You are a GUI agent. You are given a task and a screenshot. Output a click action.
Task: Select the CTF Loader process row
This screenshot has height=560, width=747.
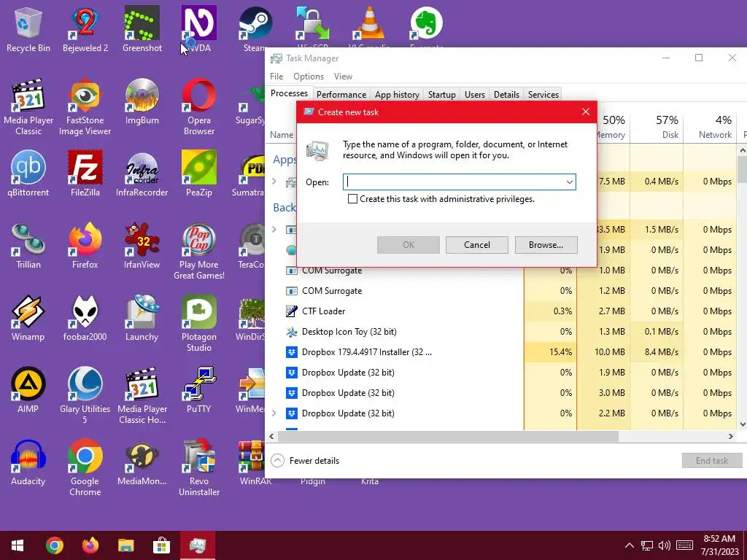pos(503,311)
